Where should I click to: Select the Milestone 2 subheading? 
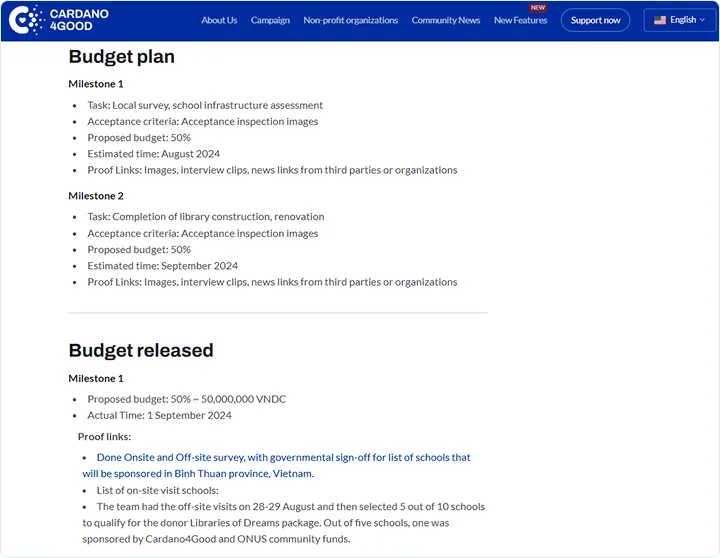click(x=96, y=196)
